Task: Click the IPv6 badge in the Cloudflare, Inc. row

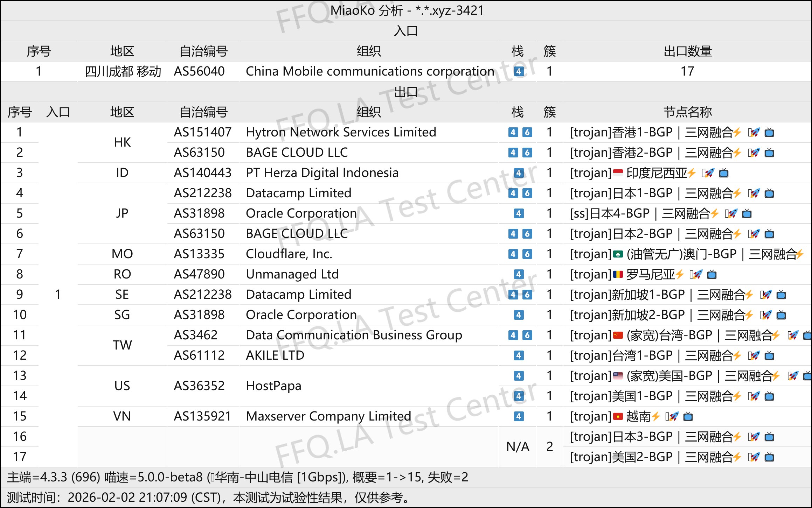Action: pos(527,254)
